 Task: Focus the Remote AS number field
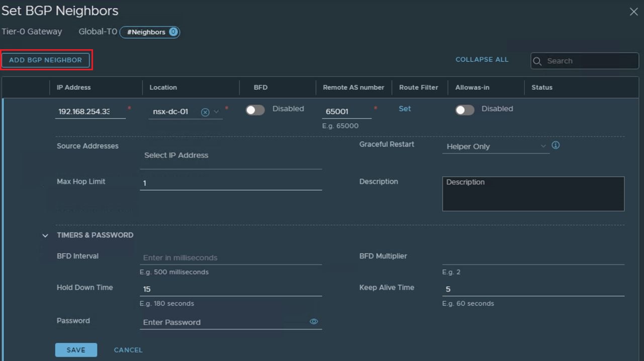(x=346, y=111)
